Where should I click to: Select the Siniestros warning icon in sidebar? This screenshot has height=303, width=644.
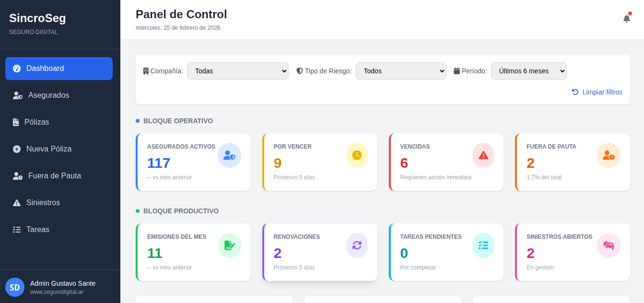point(17,202)
